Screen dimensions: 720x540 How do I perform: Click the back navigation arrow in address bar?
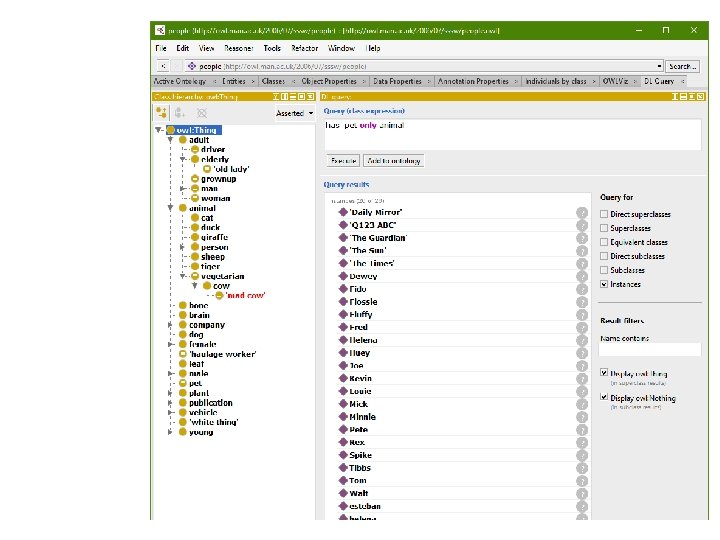tap(163, 66)
